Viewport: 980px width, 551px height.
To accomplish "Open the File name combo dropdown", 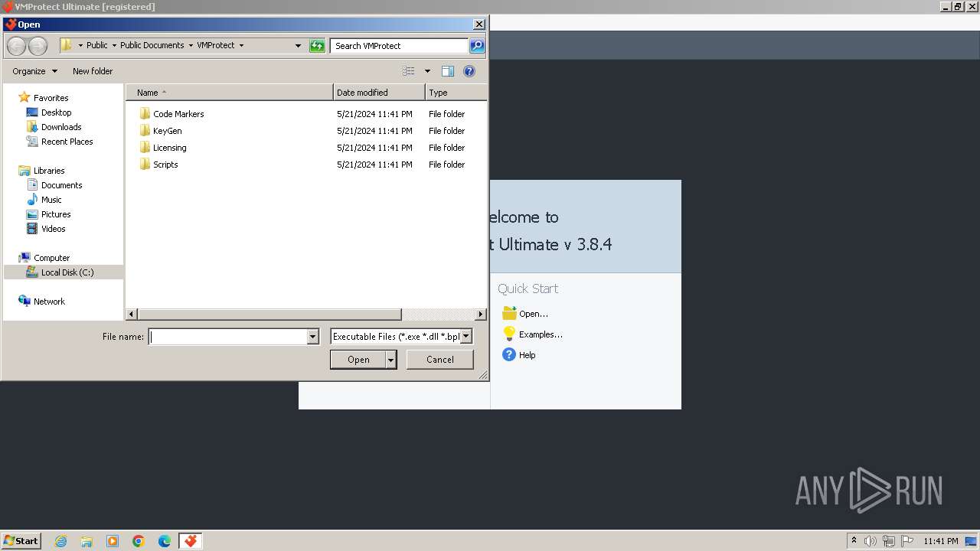I will click(x=312, y=336).
